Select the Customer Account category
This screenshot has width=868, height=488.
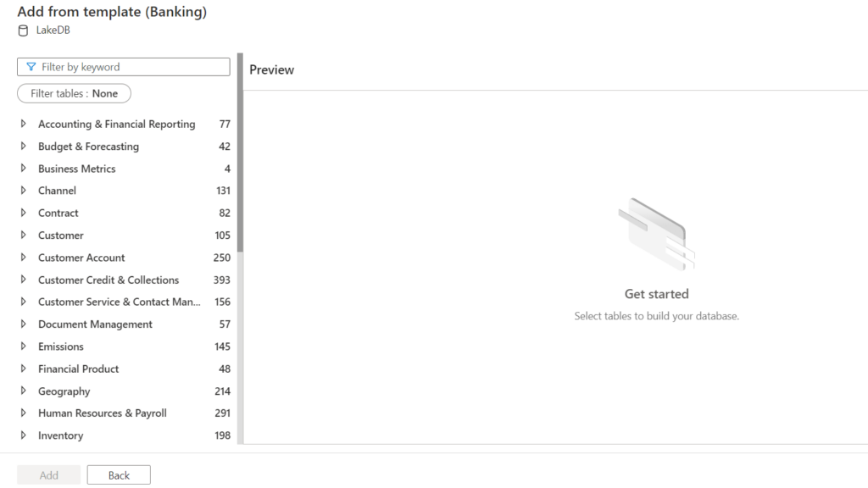81,257
